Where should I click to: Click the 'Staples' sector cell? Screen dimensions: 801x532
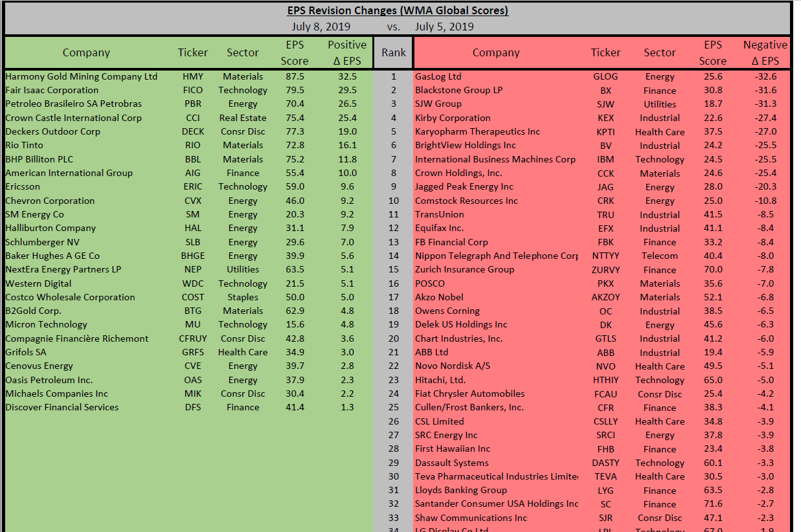[243, 297]
